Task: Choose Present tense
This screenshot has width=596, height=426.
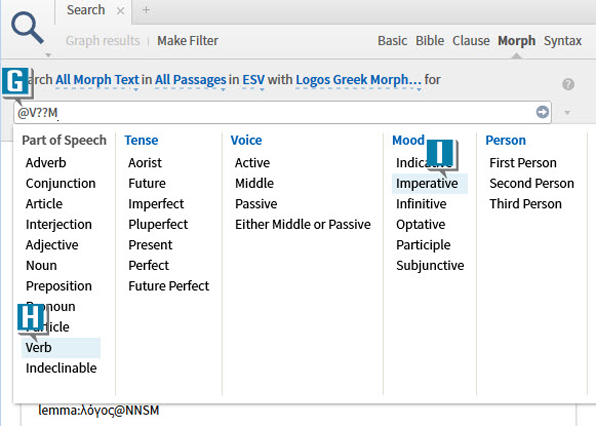Action: (151, 245)
